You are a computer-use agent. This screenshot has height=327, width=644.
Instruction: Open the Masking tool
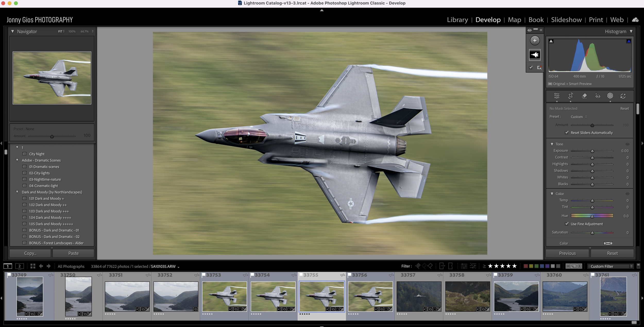coord(610,96)
